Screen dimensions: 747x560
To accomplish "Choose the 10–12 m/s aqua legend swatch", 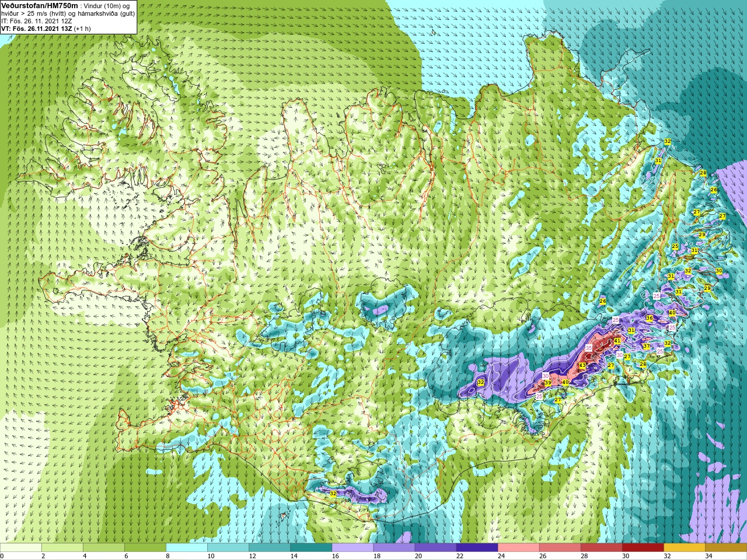I will pos(228,548).
